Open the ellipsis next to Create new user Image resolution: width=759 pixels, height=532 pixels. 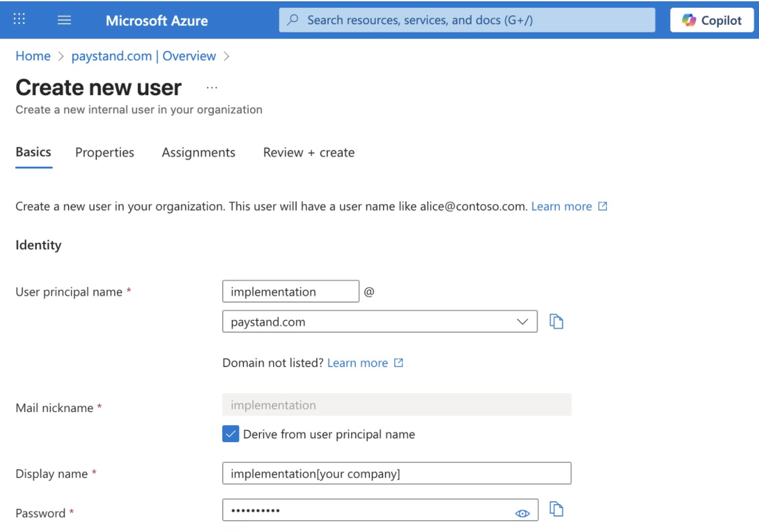[x=212, y=87]
